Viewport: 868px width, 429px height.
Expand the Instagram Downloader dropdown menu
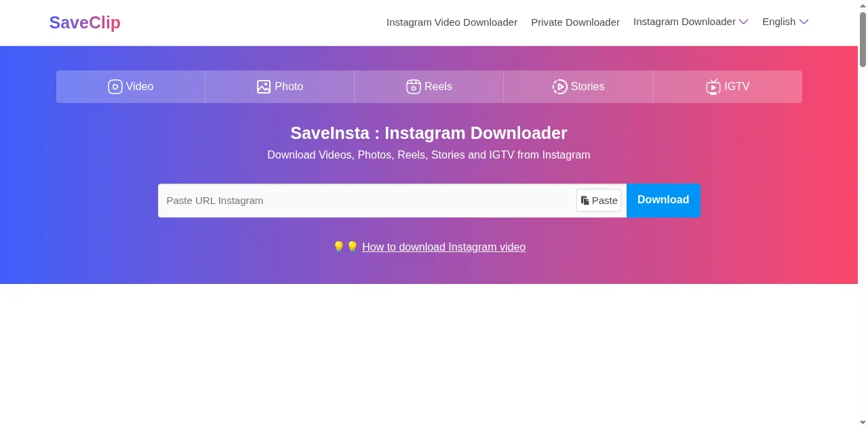pos(690,22)
